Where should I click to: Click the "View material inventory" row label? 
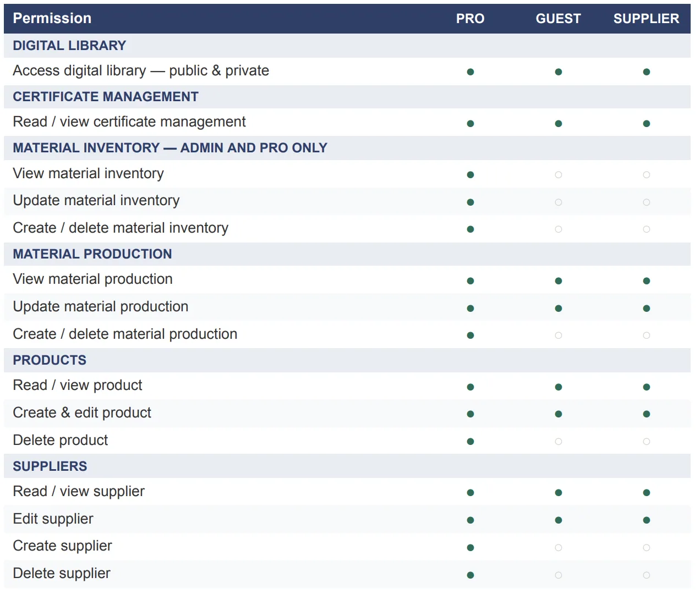coord(89,174)
